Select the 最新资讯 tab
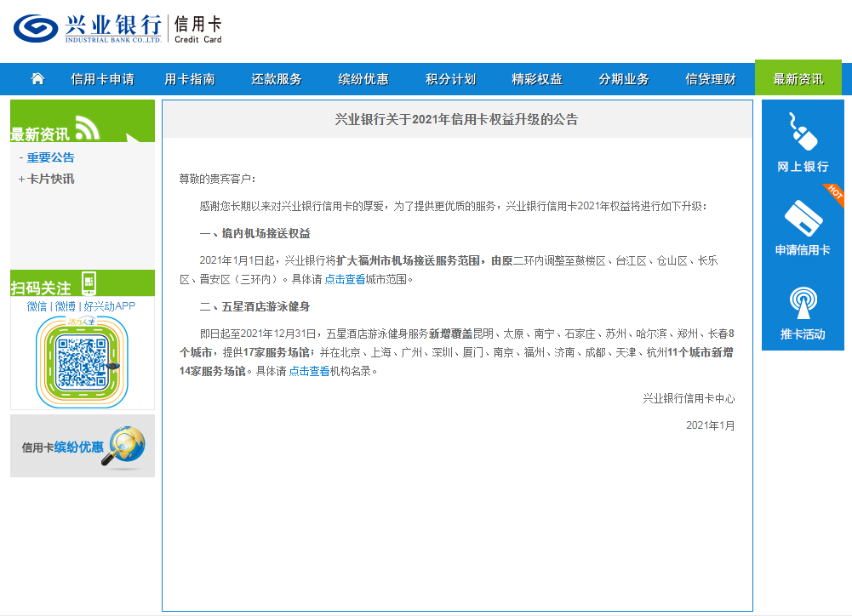This screenshot has width=852, height=616. 798,79
